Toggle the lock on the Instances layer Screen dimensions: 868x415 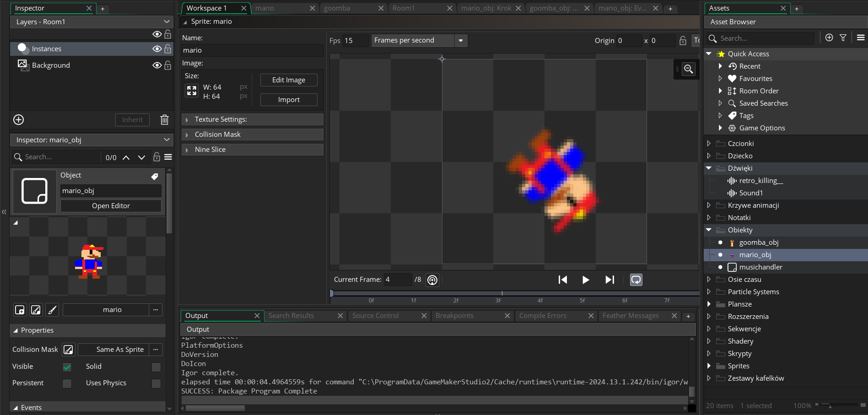[x=168, y=49]
